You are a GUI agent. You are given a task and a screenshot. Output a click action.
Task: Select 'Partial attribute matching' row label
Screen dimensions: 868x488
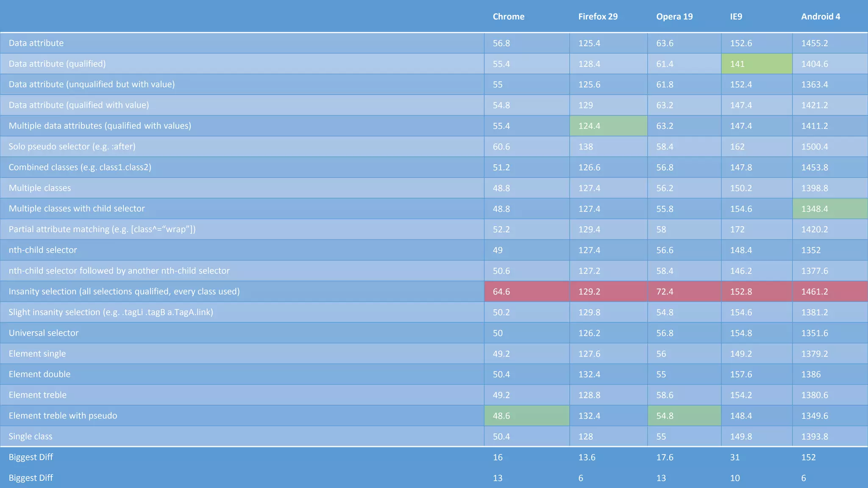point(102,229)
